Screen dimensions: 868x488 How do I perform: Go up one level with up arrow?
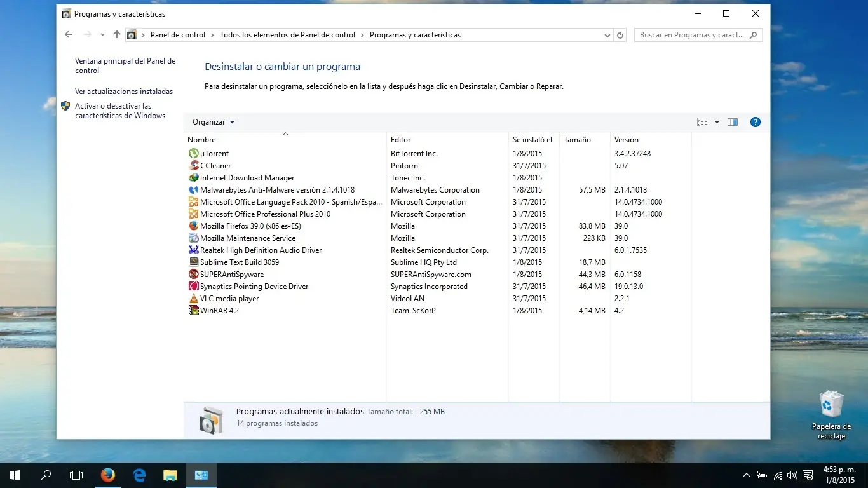[117, 35]
